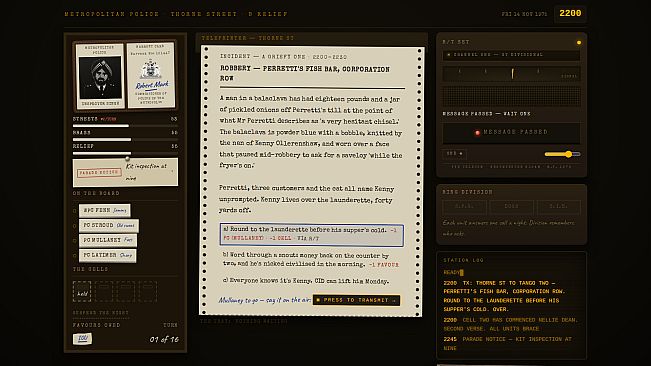Click the pin on the parade notice
Viewport: 651px width, 366px height.
click(127, 159)
